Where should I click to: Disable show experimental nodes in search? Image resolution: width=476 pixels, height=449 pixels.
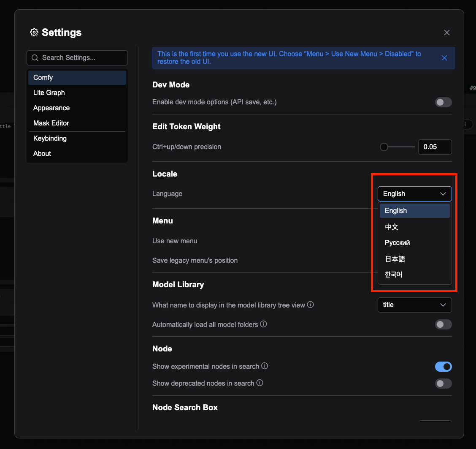click(444, 367)
